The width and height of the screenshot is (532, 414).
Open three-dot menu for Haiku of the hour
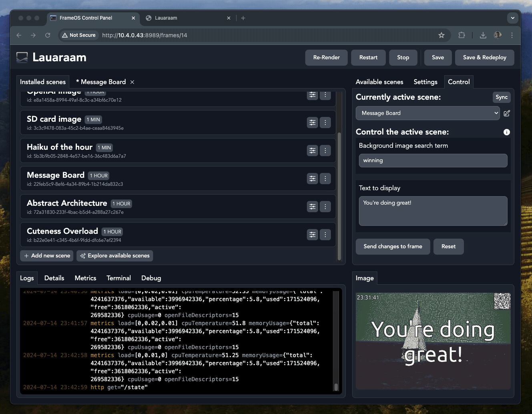tap(325, 151)
